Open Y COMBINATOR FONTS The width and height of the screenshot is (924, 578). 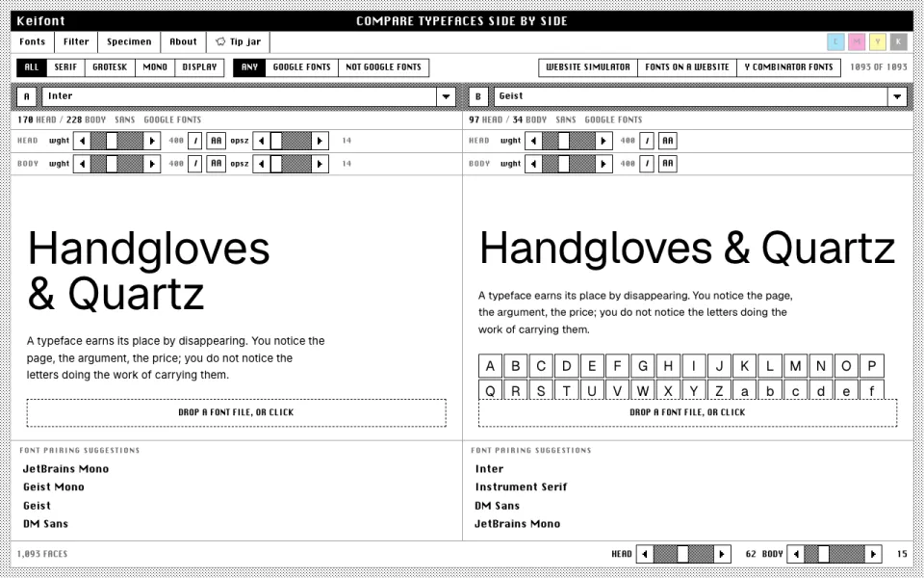tap(788, 67)
